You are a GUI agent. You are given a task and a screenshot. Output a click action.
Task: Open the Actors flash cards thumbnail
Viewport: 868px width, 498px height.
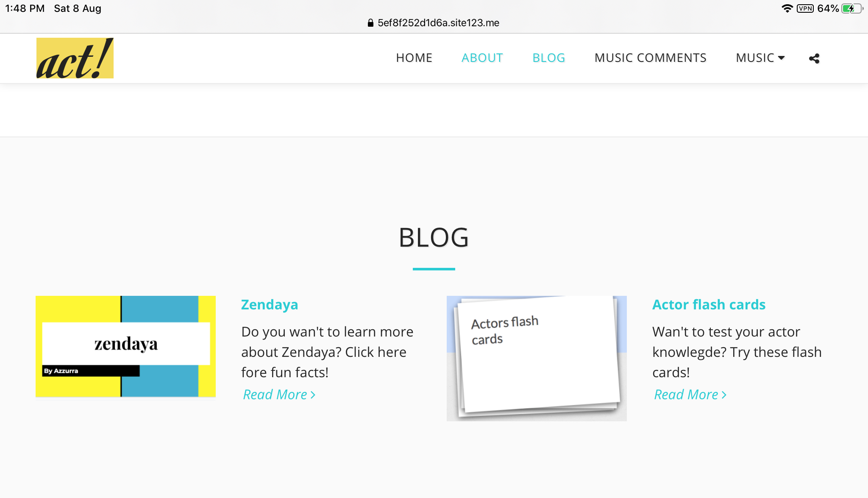click(x=537, y=358)
